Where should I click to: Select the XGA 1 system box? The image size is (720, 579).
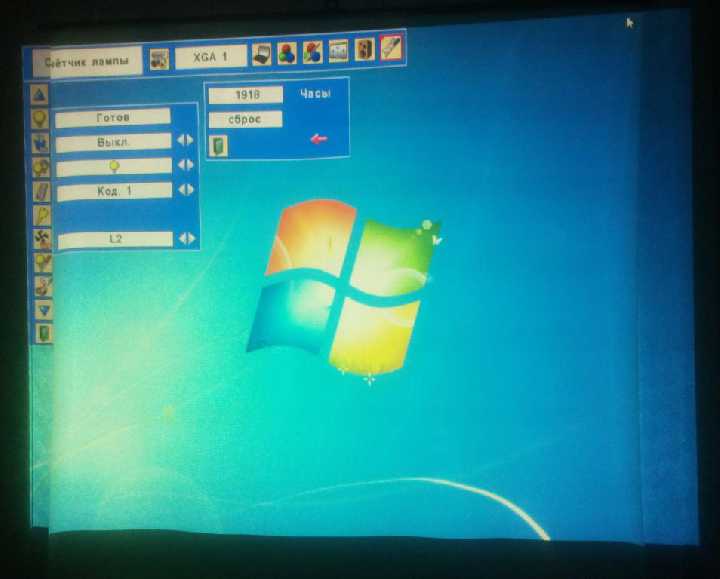(210, 57)
